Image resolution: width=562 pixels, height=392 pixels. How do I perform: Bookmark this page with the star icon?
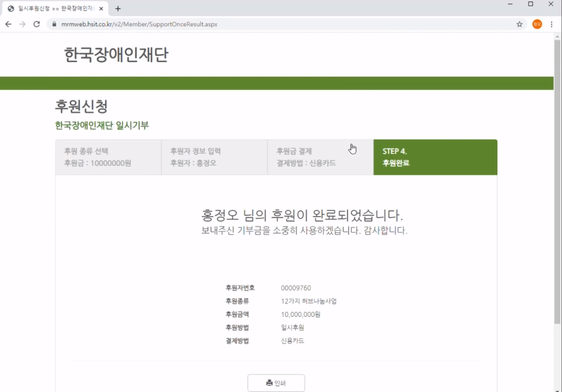click(x=519, y=24)
